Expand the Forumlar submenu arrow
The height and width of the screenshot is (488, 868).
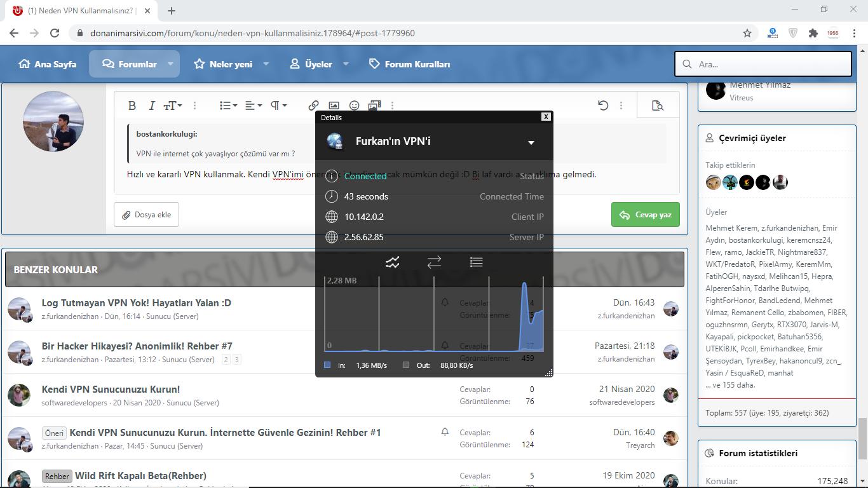coord(170,64)
